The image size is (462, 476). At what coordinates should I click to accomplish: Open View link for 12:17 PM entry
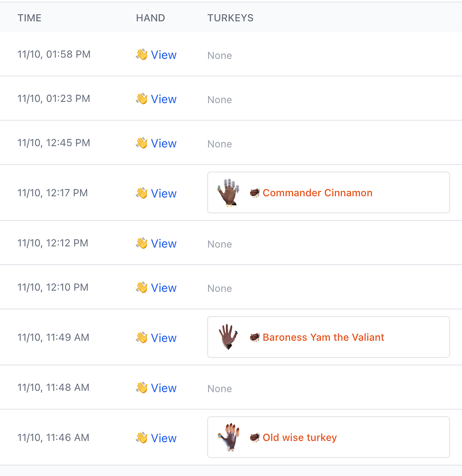point(163,194)
